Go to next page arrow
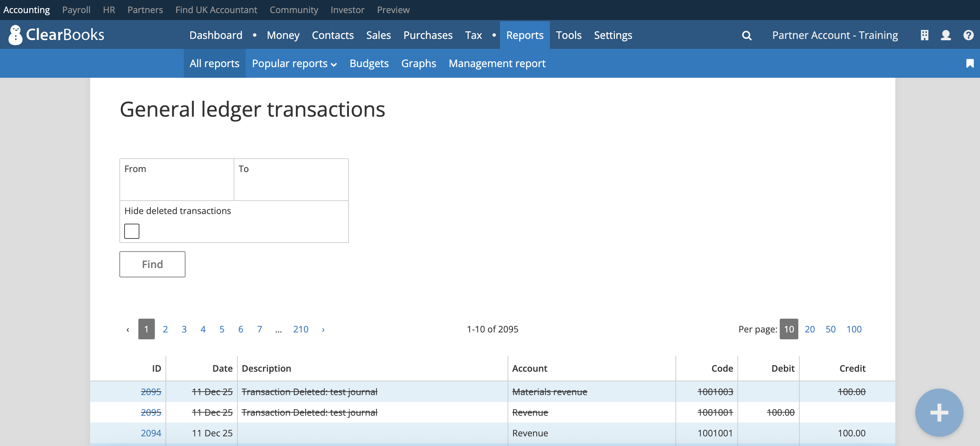The image size is (980, 446). pyautogui.click(x=323, y=330)
